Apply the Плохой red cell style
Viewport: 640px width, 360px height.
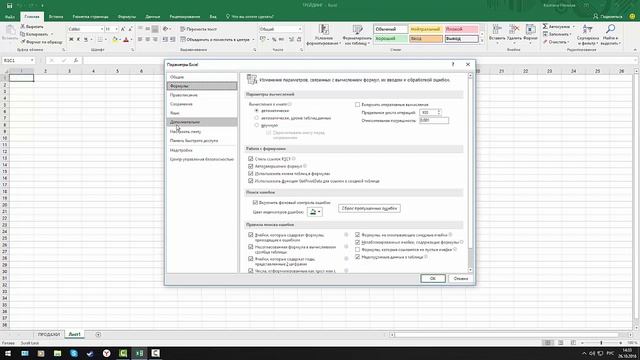coord(461,29)
